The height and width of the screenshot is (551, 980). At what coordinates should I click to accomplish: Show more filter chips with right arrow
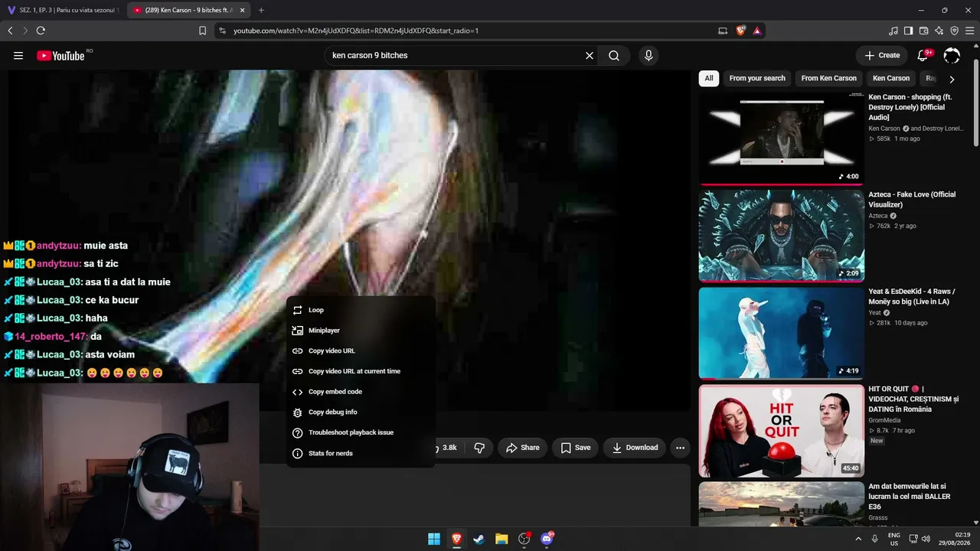(952, 79)
